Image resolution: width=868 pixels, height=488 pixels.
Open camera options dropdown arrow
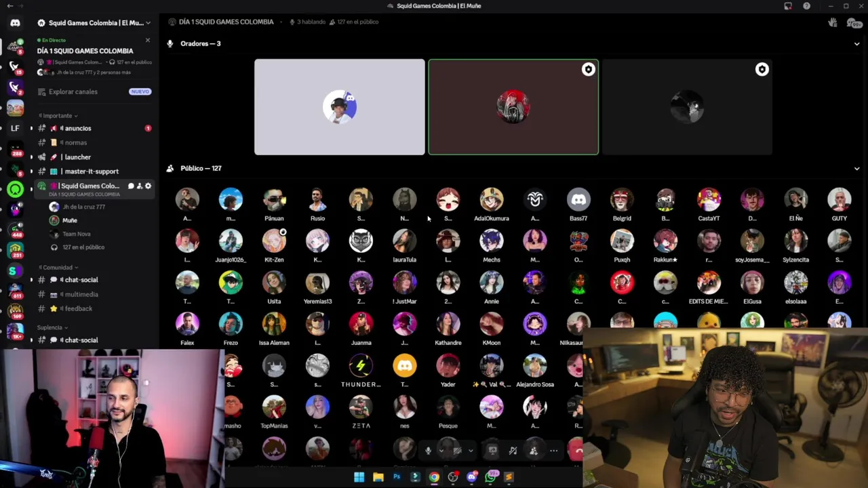coord(471,451)
